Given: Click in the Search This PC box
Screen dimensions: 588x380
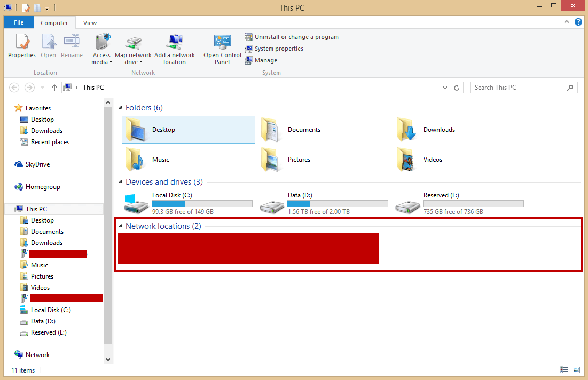Looking at the screenshot, I should point(517,88).
